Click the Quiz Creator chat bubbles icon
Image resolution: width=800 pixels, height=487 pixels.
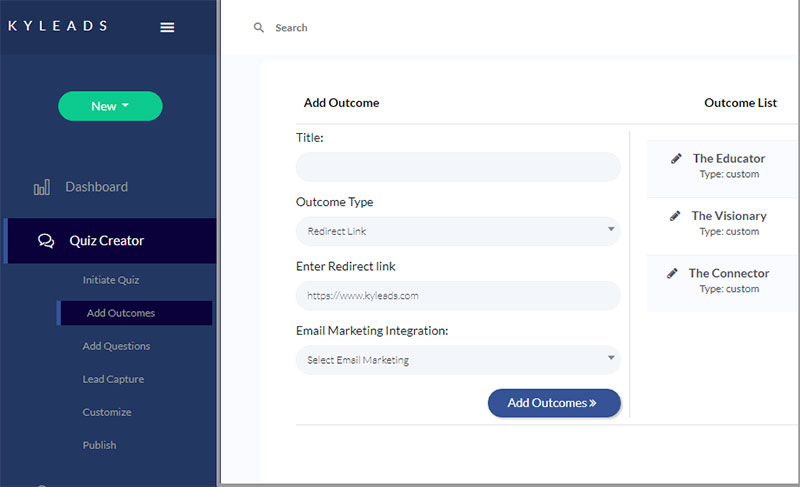click(46, 241)
